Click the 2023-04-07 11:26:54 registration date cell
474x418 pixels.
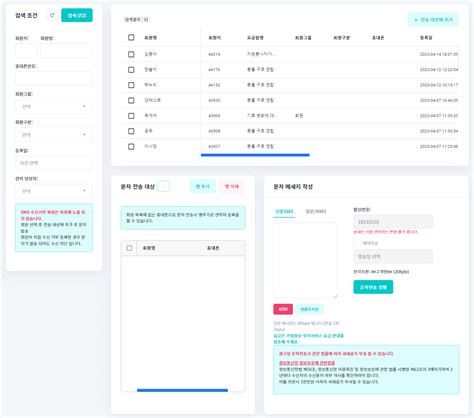pos(439,131)
